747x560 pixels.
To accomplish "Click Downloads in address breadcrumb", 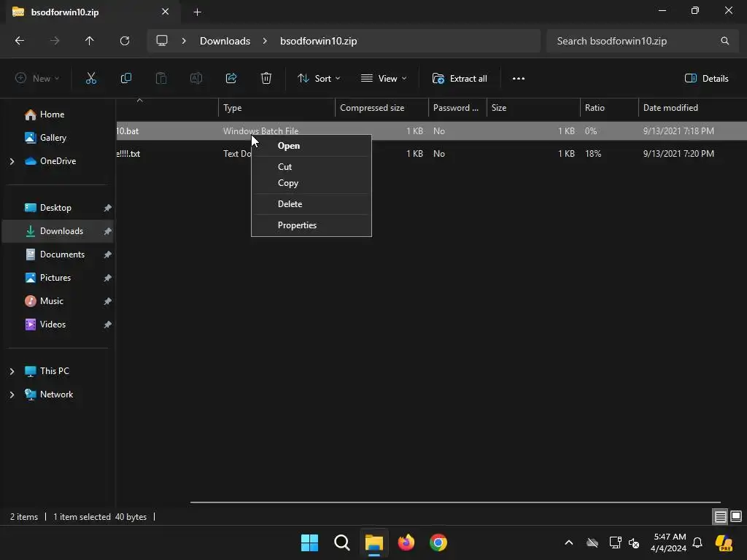I will pos(225,41).
